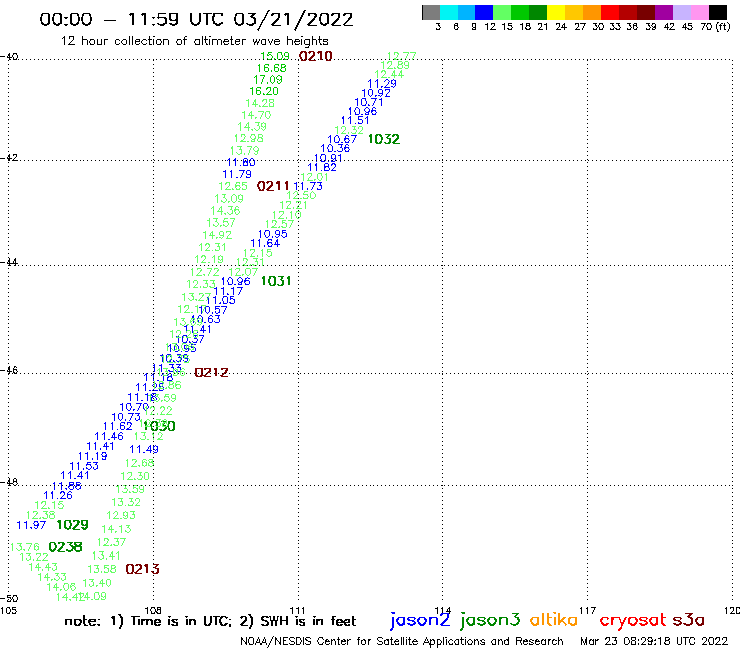Click the 1029 pass time label
Viewport: 740px width, 650px height.
click(x=72, y=524)
